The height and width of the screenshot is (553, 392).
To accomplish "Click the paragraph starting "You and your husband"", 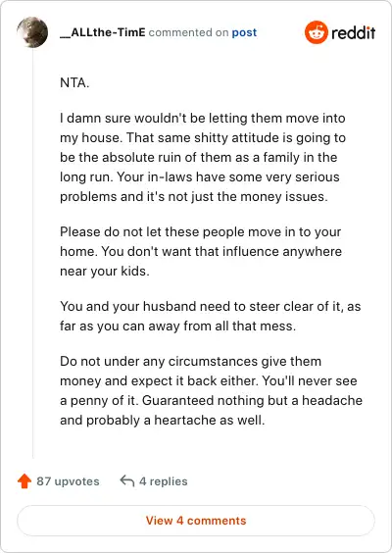I will pos(211,316).
